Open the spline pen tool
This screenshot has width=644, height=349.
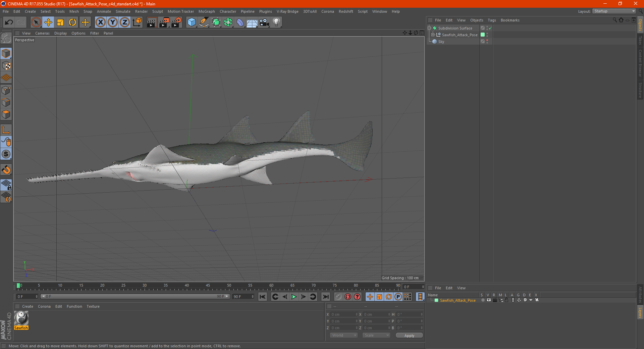tap(204, 22)
